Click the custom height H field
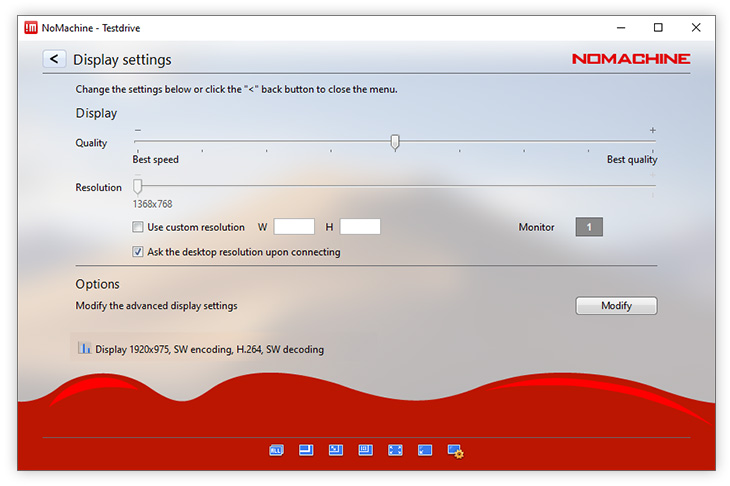The image size is (730, 486). click(360, 227)
